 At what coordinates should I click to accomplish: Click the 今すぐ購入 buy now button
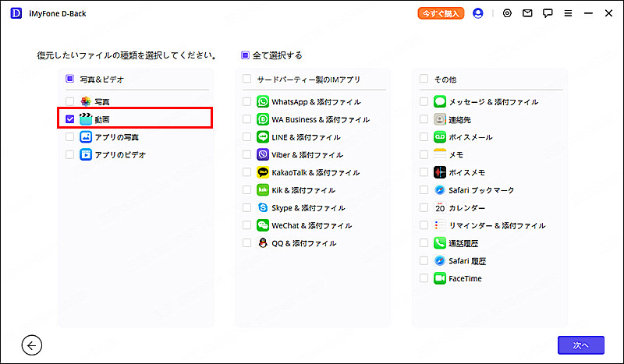441,13
